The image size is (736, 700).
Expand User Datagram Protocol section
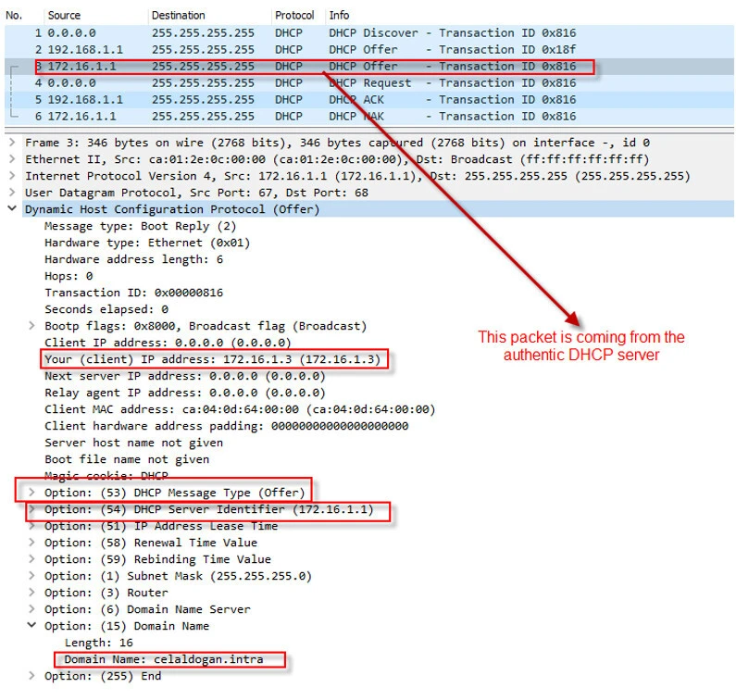[11, 193]
